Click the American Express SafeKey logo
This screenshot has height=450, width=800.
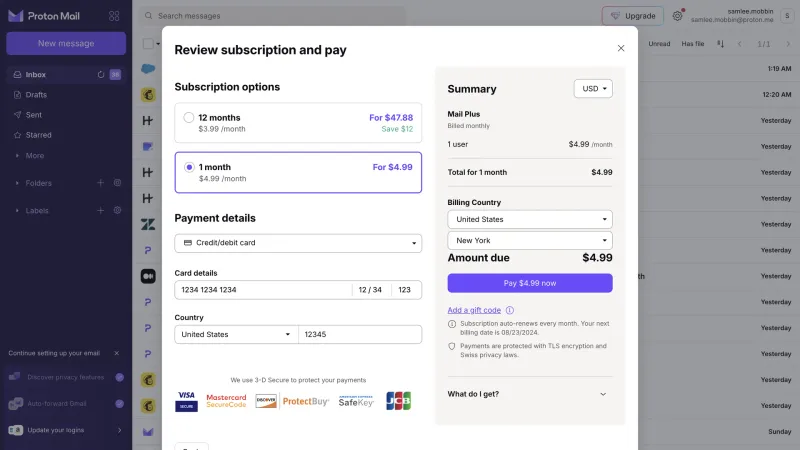(356, 401)
